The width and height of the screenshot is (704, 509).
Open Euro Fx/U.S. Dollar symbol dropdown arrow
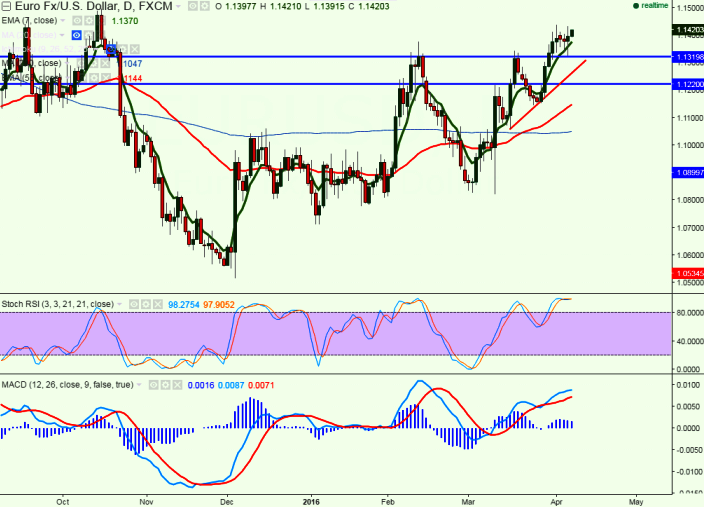pos(179,7)
